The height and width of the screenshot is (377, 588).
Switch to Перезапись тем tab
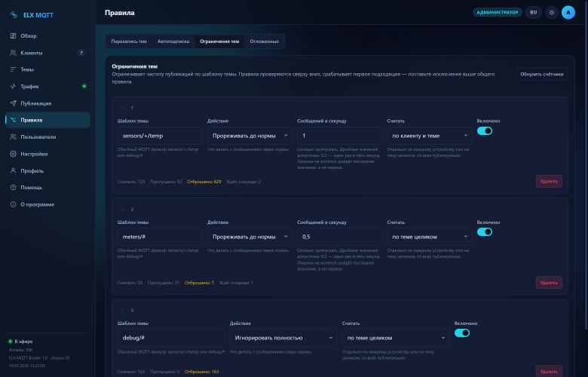129,41
